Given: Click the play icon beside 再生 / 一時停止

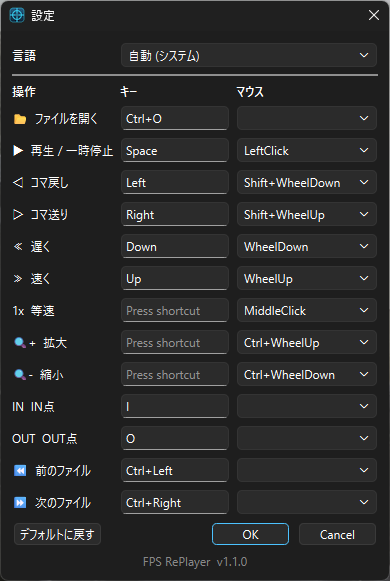Looking at the screenshot, I should 18,151.
